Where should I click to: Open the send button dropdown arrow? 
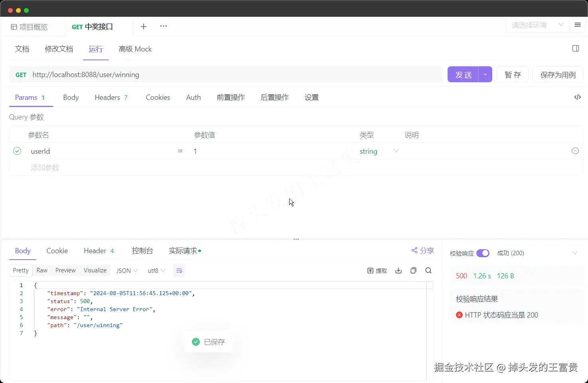(x=485, y=75)
